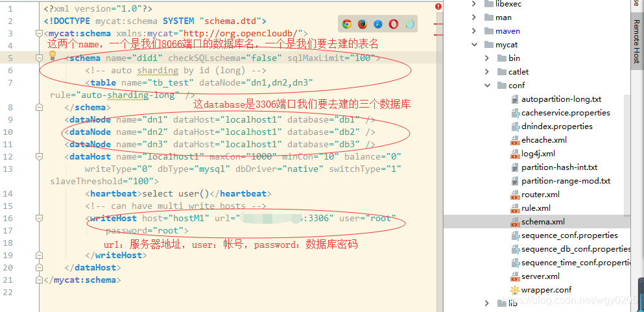Expand the lib folder arrow
This screenshot has width=644, height=312.
[x=487, y=304]
